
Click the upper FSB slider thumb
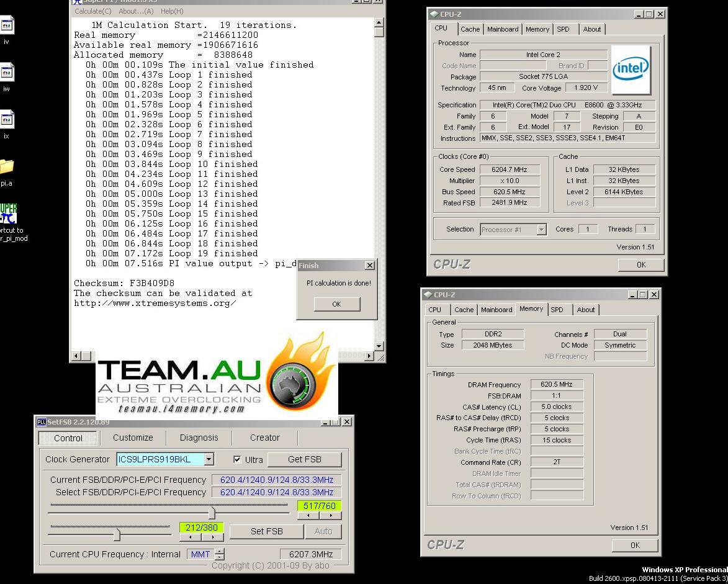click(212, 513)
